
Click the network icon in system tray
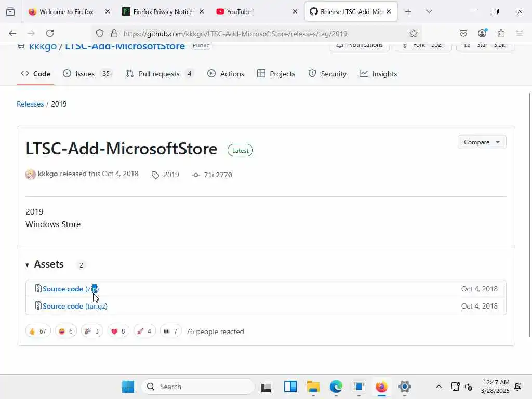click(x=455, y=387)
